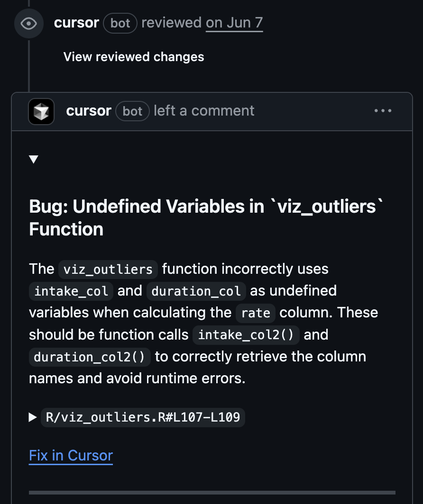Click the duration_col inline code snippet
Screen dimensions: 423x504
196,291
